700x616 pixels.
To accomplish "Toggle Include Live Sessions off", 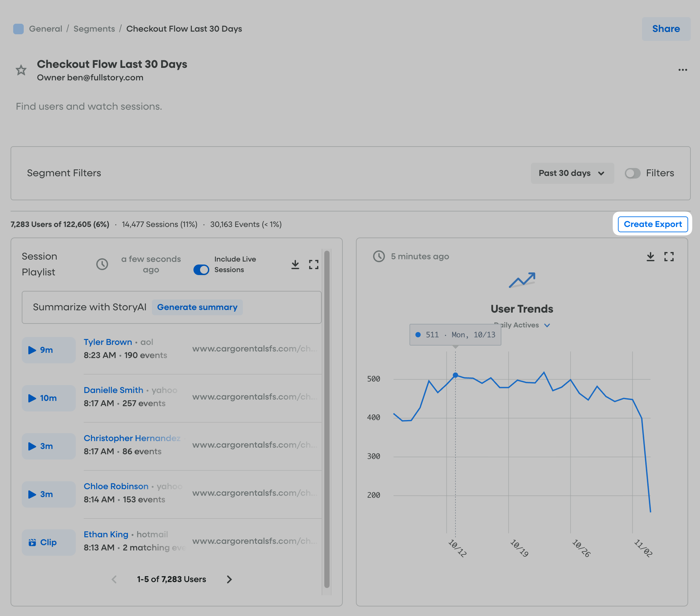I will pos(201,270).
